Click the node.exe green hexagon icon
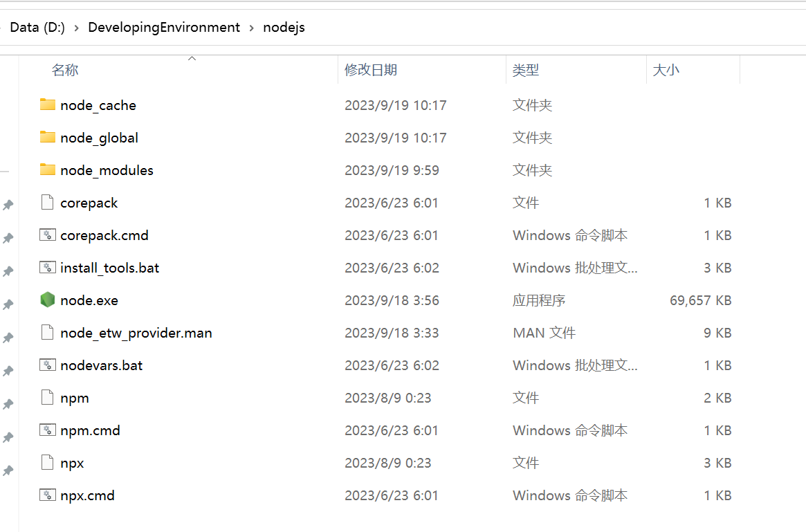Screen dimensions: 806x532 (47, 300)
